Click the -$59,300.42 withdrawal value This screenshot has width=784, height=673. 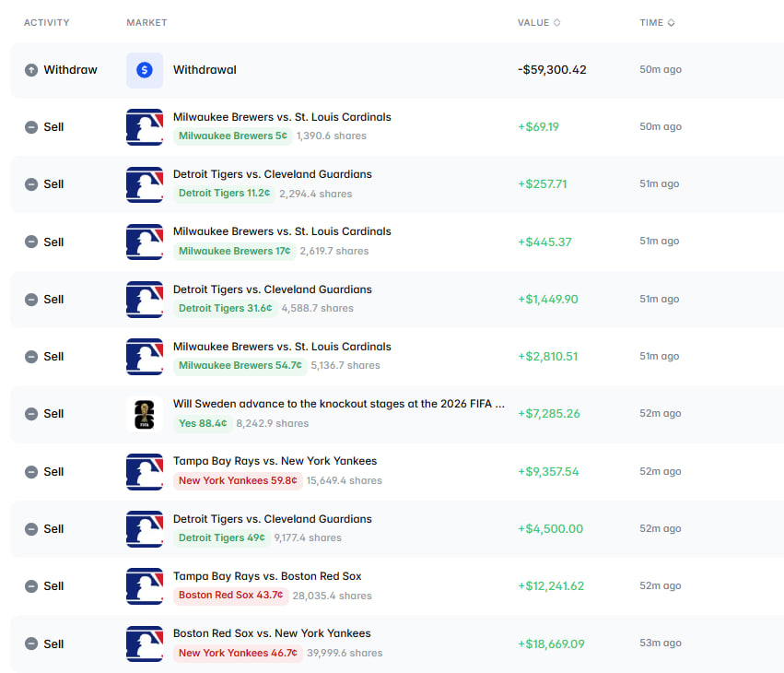tap(552, 70)
